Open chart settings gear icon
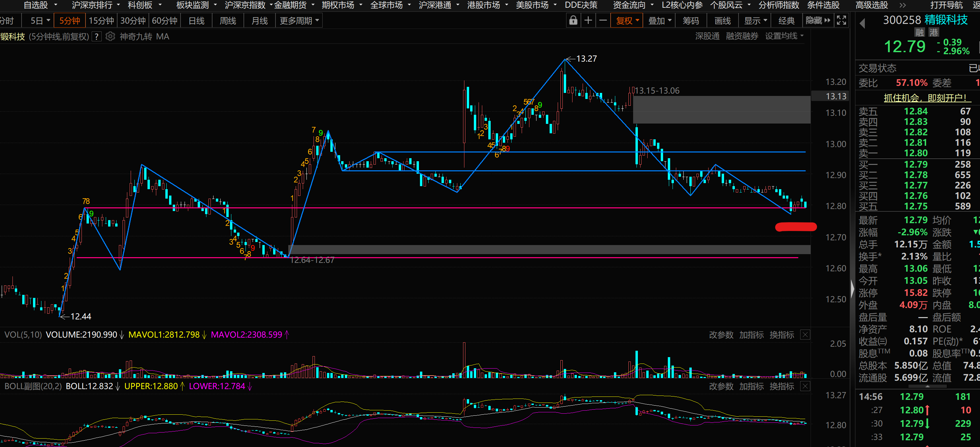The image size is (980, 447). [x=110, y=36]
